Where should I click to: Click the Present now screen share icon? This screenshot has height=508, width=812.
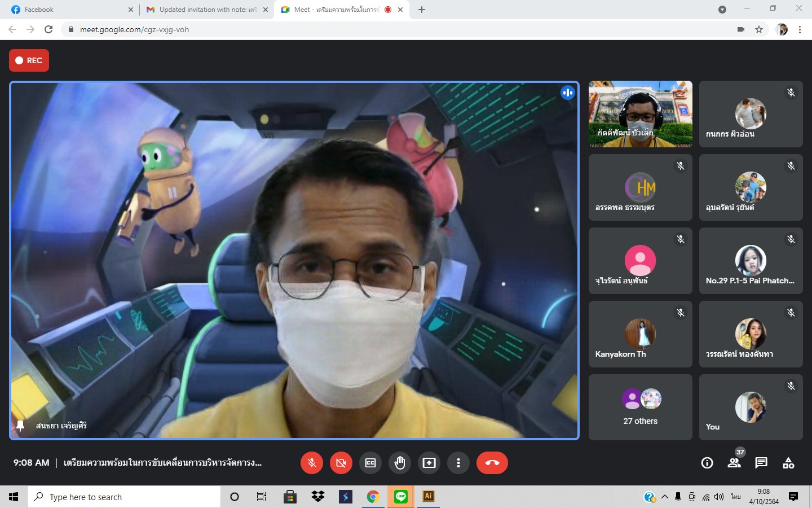429,463
